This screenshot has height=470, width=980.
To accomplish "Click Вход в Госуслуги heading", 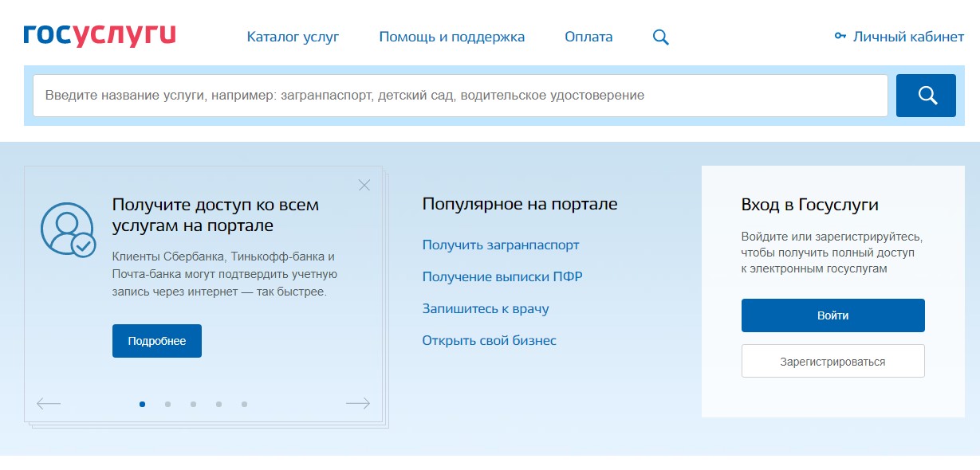I will 810,205.
